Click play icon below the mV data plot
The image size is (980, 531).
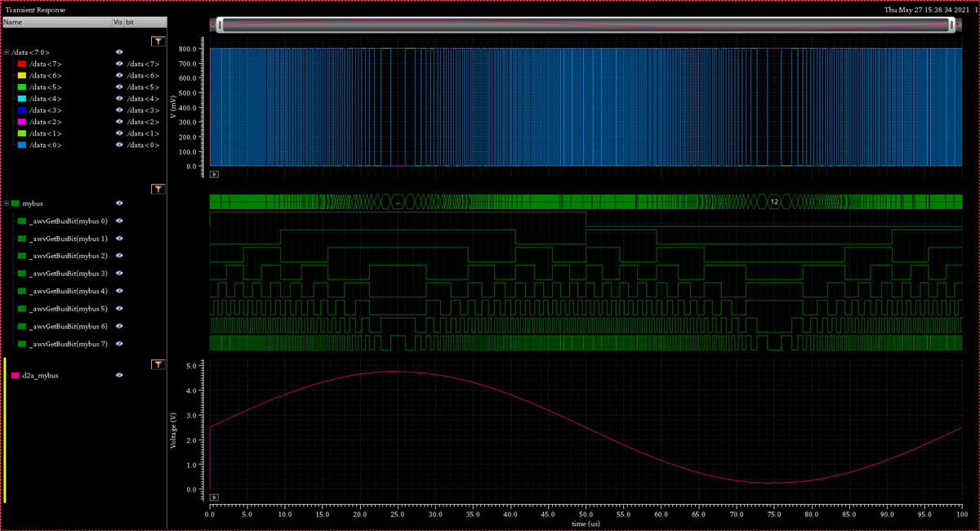214,174
